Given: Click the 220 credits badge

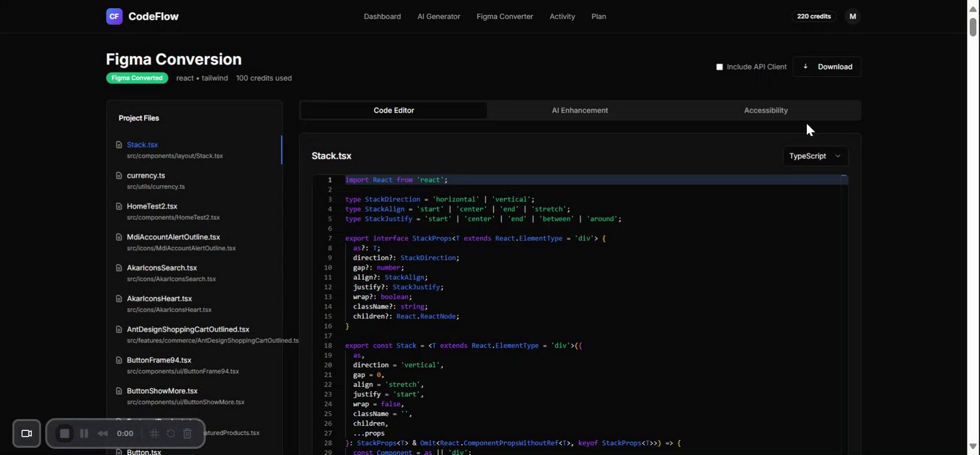Looking at the screenshot, I should 813,16.
